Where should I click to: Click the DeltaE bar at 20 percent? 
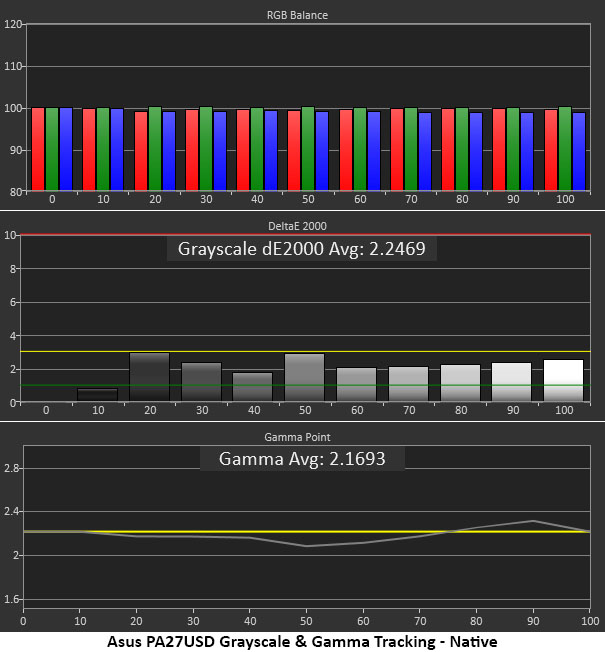coord(150,377)
